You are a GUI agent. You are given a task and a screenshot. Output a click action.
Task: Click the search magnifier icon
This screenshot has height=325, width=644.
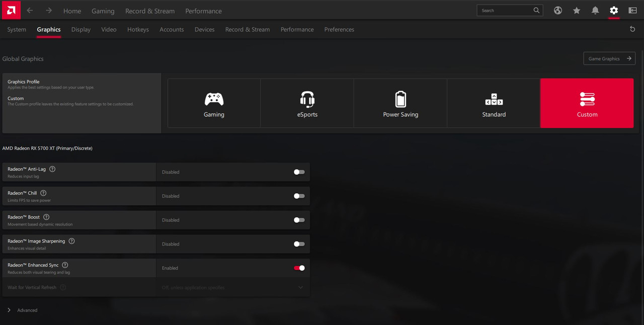536,10
